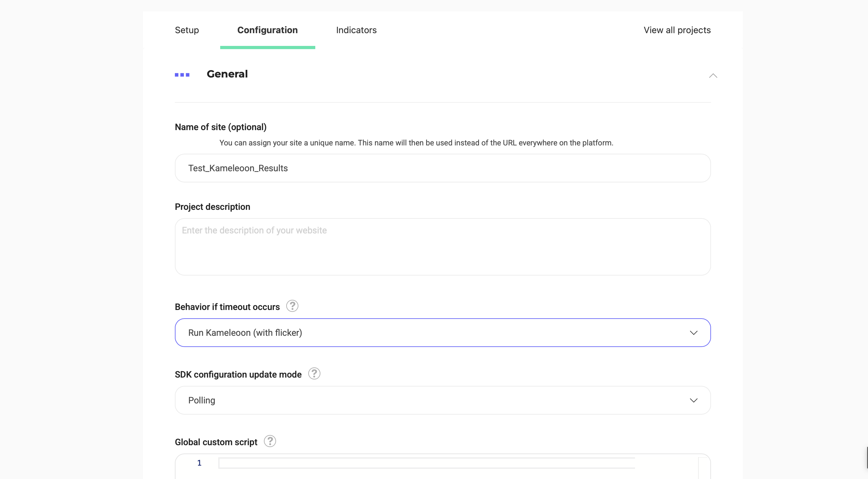The width and height of the screenshot is (868, 479).
Task: Open help tooltip for Behavior if timeout occurs
Action: 292,306
